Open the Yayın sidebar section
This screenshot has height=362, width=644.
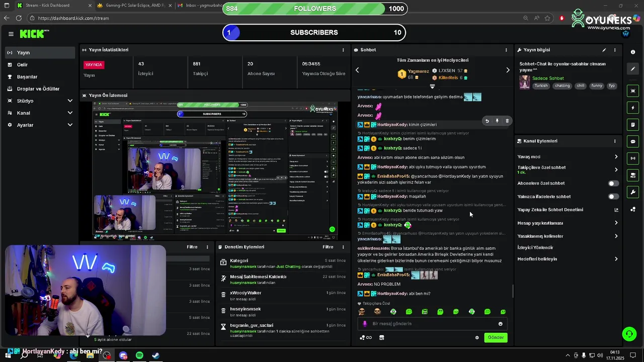coord(40,52)
